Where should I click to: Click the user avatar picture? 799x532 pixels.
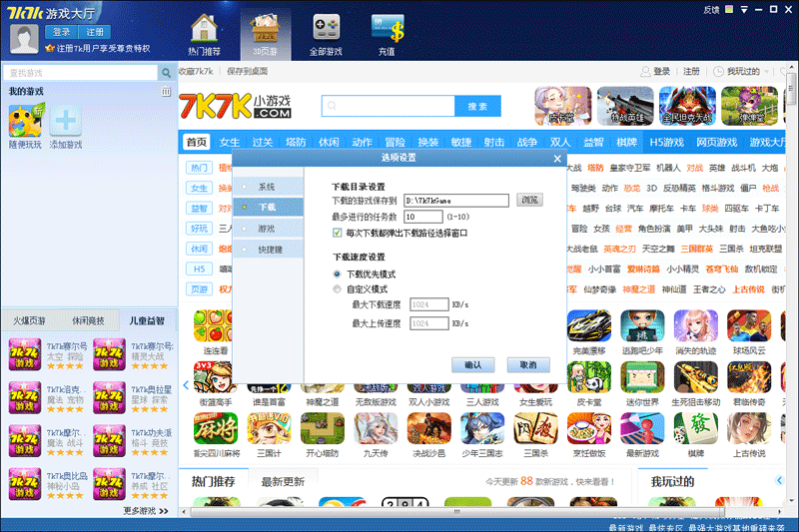point(24,39)
